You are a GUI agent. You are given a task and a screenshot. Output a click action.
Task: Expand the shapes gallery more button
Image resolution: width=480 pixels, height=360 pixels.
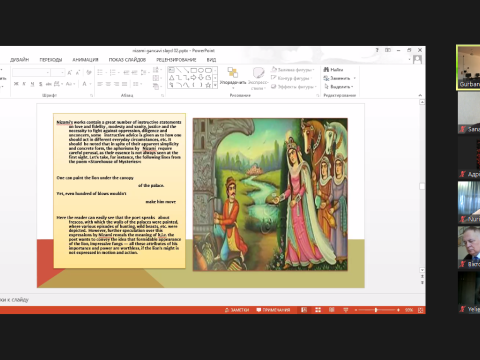coord(215,85)
